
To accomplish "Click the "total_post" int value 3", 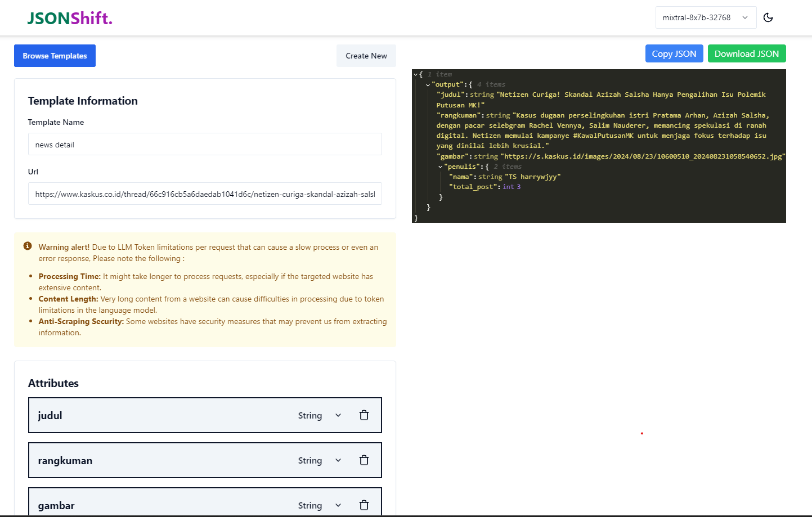I will 518,187.
